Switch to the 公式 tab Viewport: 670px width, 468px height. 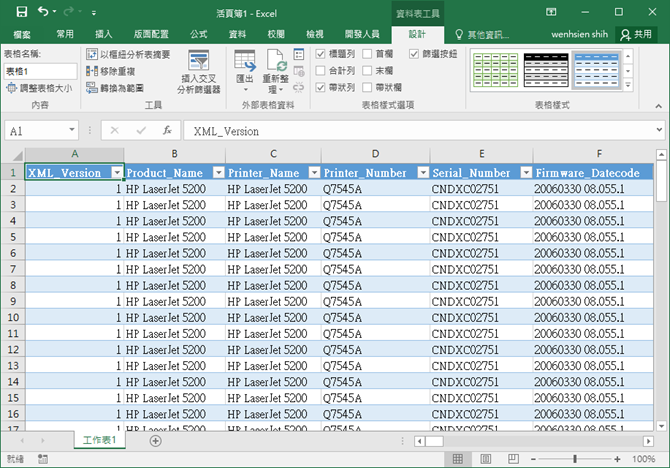pos(199,34)
